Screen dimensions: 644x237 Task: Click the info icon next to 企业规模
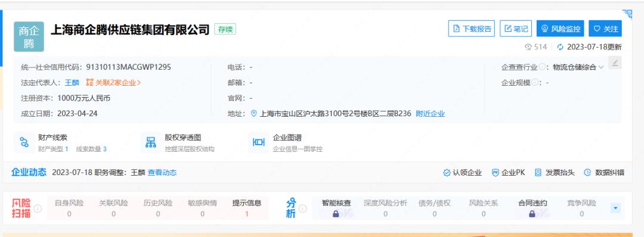535,82
